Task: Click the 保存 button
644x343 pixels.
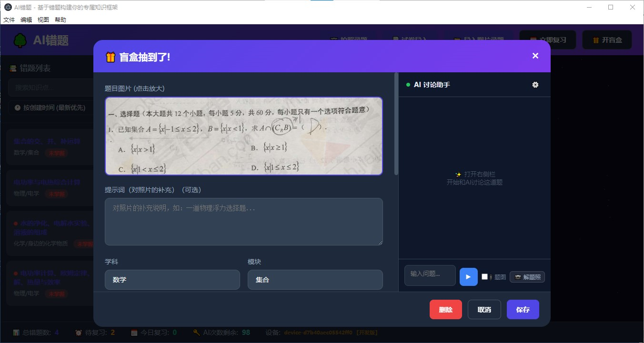Action: tap(523, 309)
